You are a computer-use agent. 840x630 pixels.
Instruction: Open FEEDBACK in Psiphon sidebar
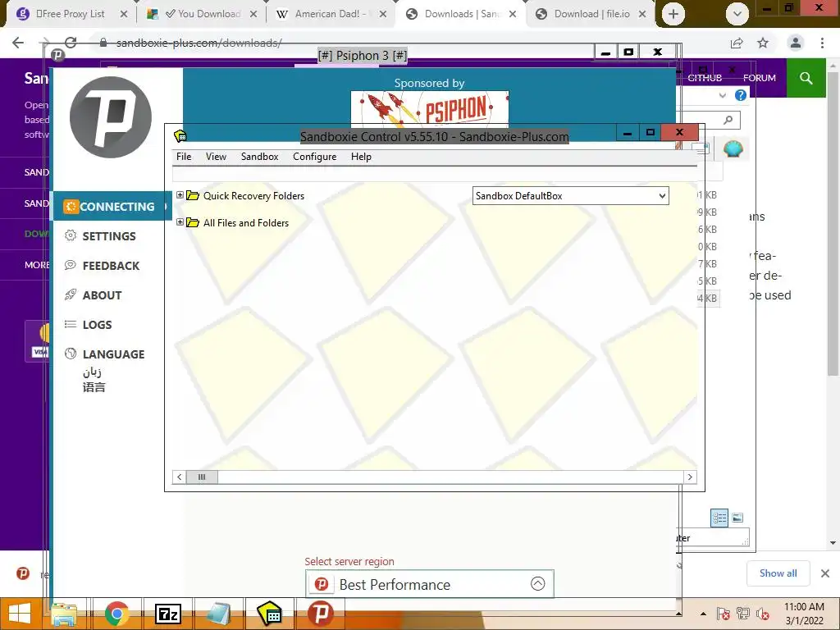pyautogui.click(x=111, y=266)
